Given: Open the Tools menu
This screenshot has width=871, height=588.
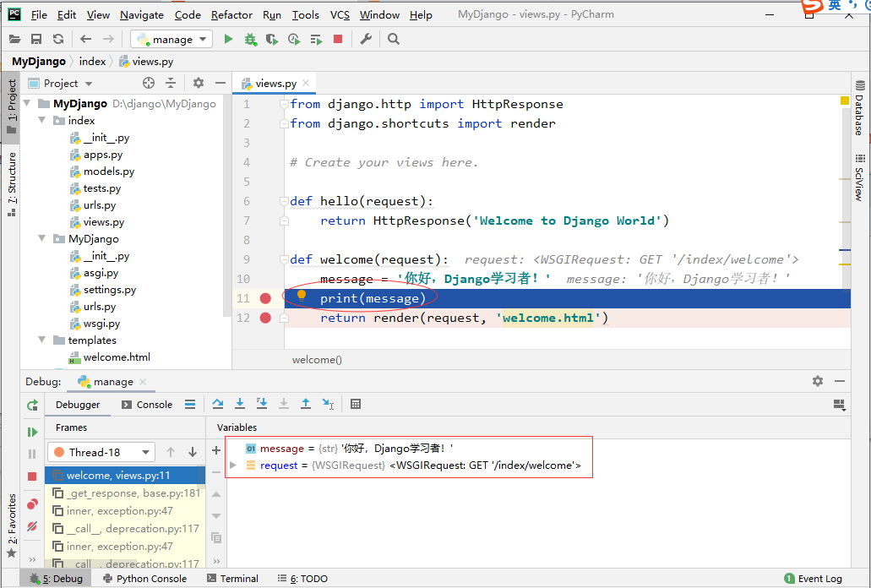Looking at the screenshot, I should click(306, 15).
